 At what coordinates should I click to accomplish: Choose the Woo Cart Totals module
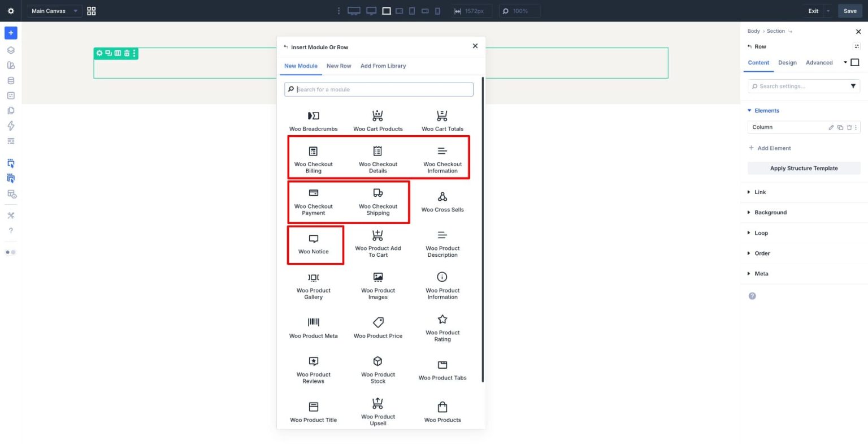442,121
